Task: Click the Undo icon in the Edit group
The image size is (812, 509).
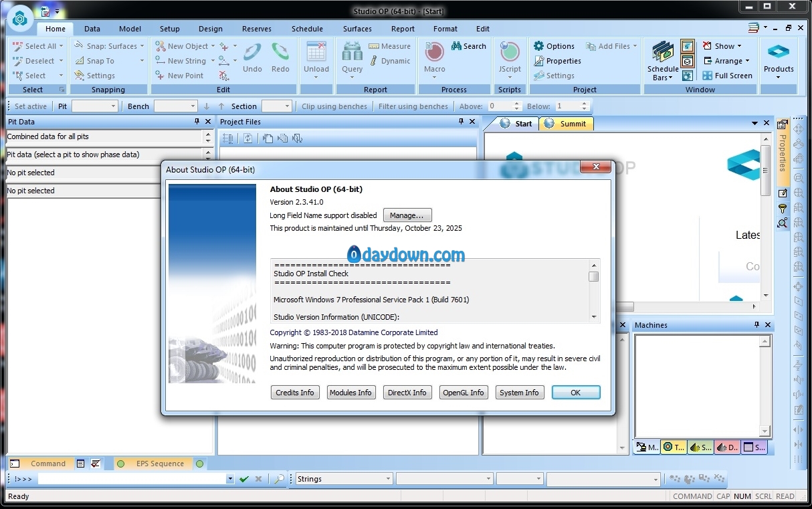Action: [x=252, y=52]
